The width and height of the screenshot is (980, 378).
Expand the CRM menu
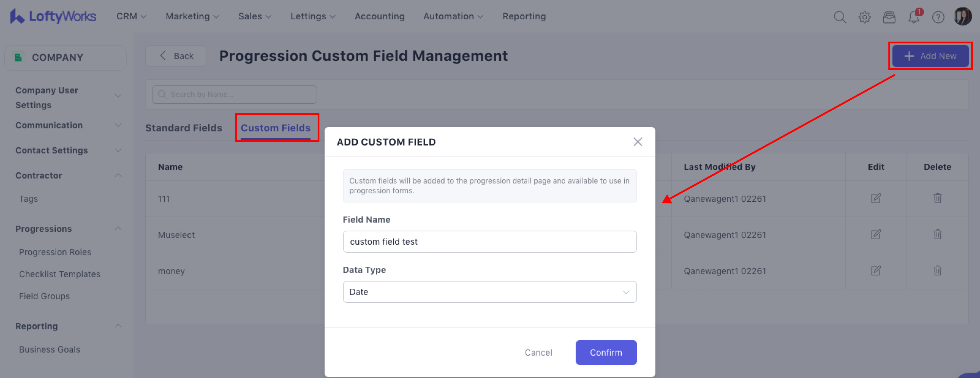coord(131,16)
